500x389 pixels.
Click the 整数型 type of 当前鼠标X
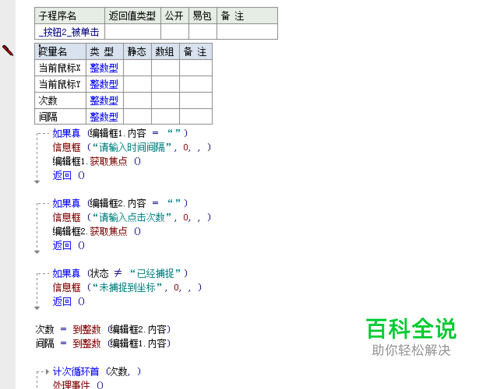pos(104,68)
